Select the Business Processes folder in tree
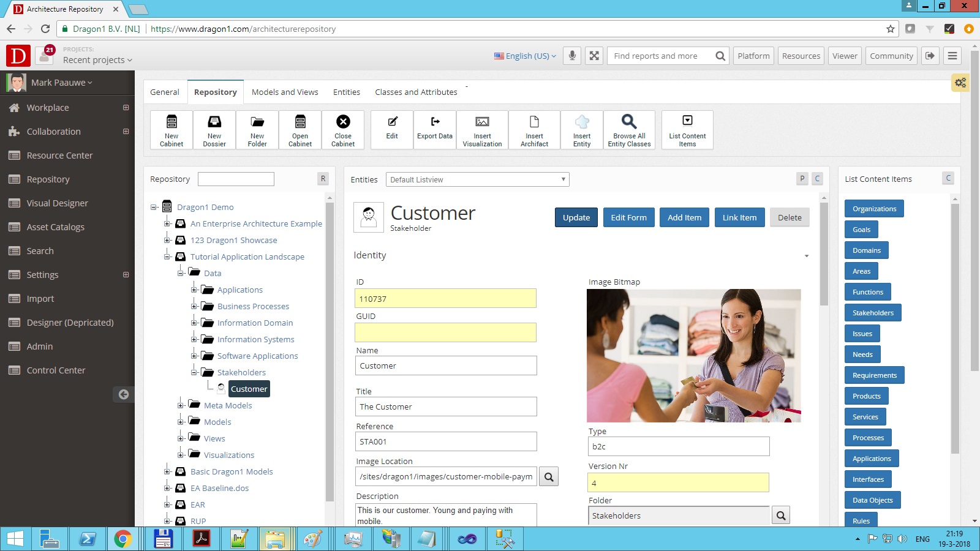This screenshot has width=980, height=551. (x=253, y=306)
